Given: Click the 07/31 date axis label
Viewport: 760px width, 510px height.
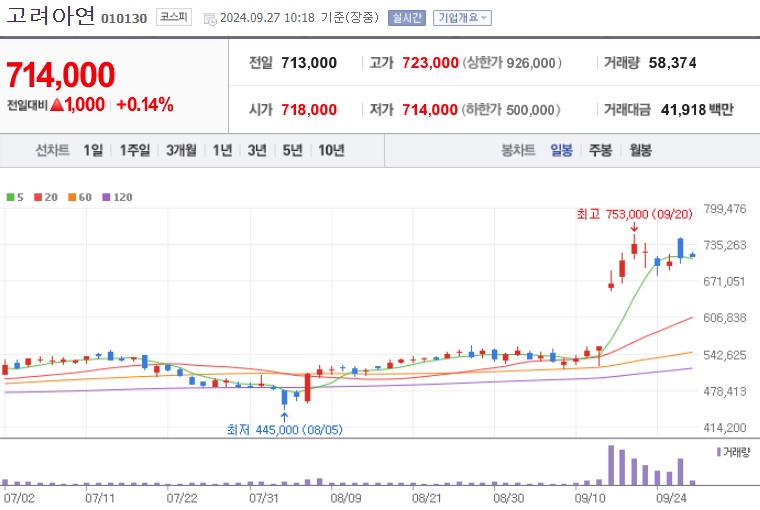Looking at the screenshot, I should [264, 498].
